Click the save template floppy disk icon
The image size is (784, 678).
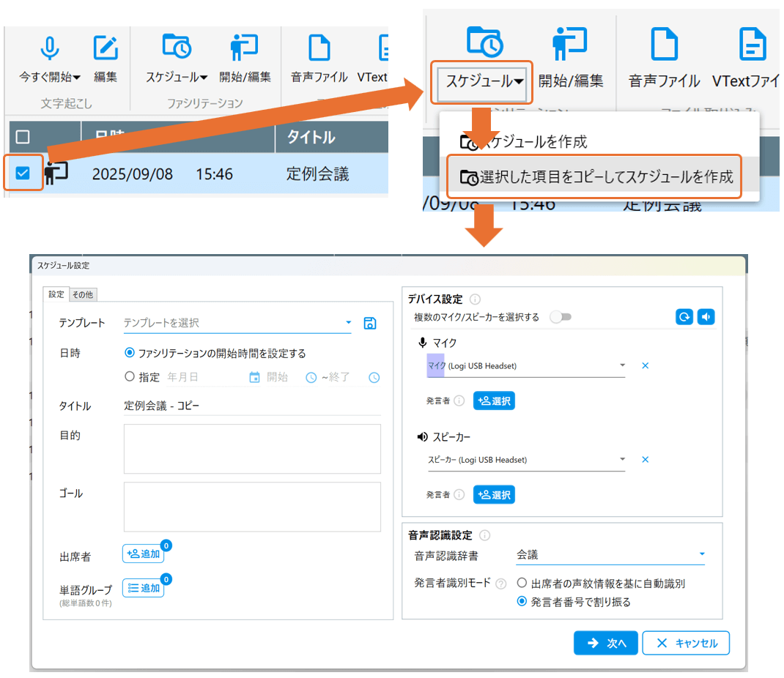click(370, 323)
